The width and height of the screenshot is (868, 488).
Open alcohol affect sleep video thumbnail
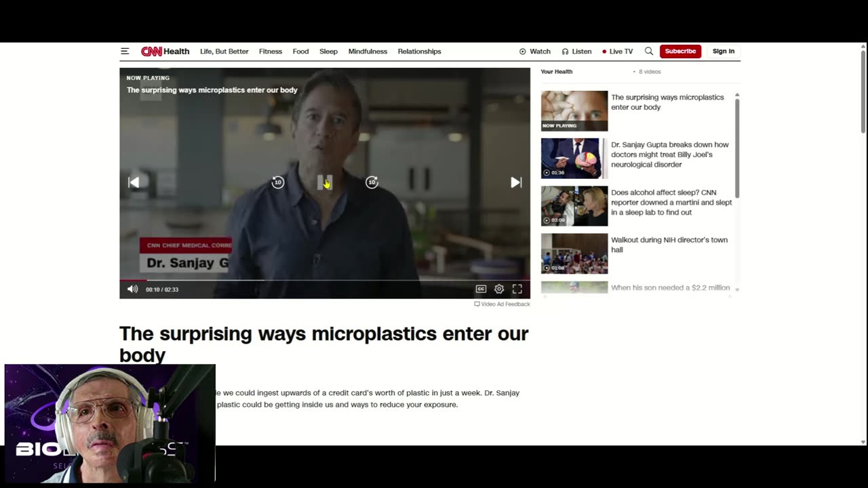point(574,206)
